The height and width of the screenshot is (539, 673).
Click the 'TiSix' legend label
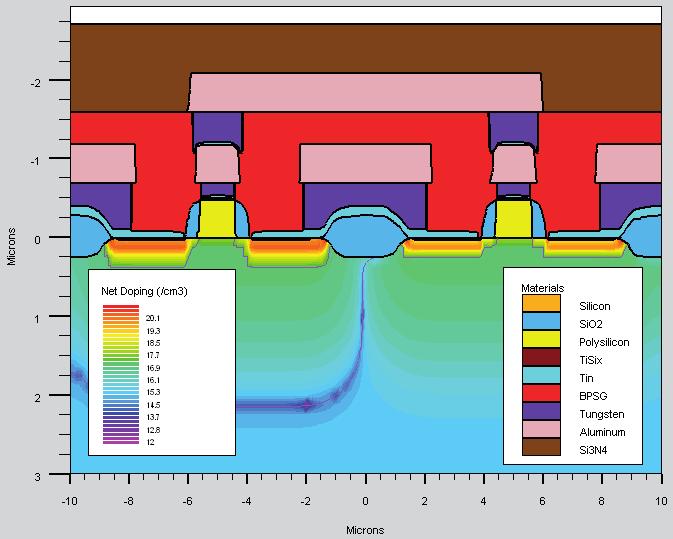tap(591, 360)
